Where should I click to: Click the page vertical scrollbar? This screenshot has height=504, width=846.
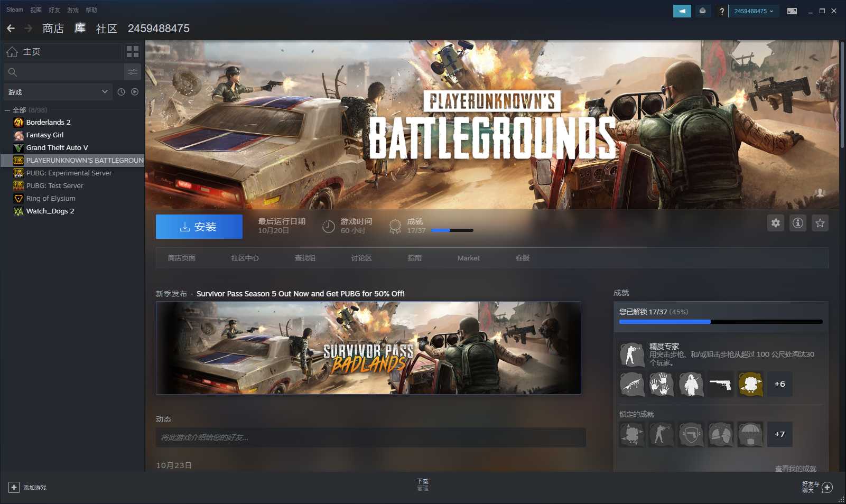842,95
